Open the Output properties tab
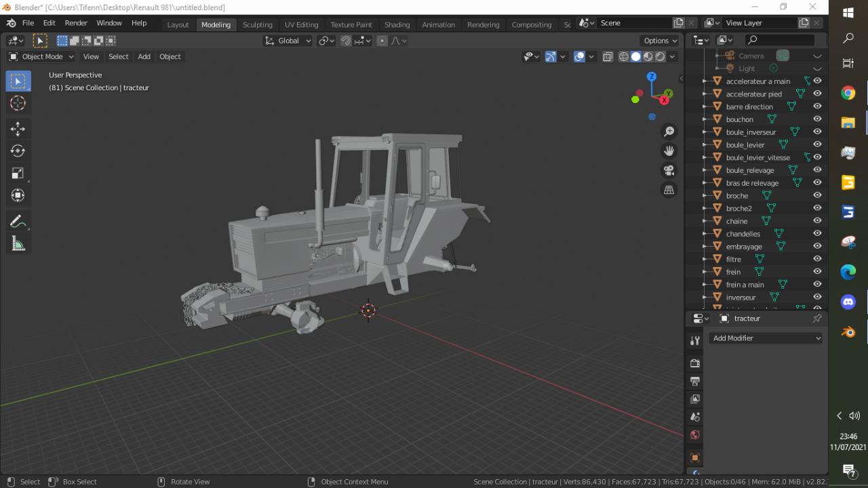 click(695, 381)
